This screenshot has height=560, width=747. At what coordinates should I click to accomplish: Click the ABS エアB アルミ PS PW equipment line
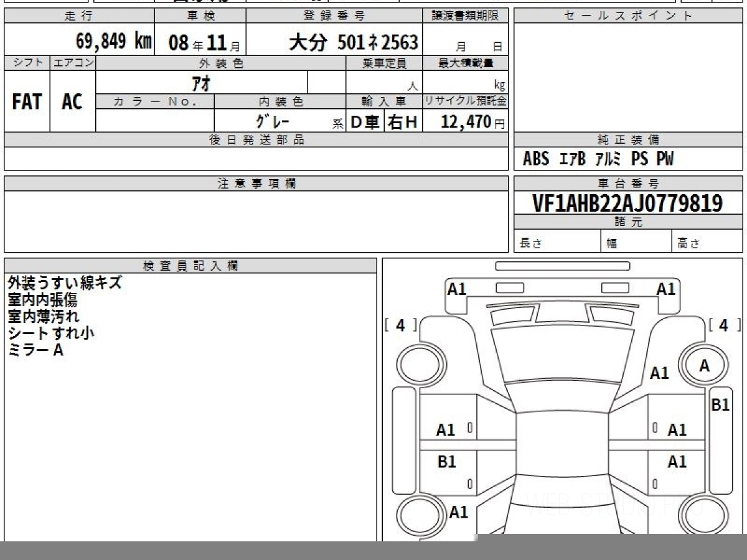pyautogui.click(x=598, y=159)
